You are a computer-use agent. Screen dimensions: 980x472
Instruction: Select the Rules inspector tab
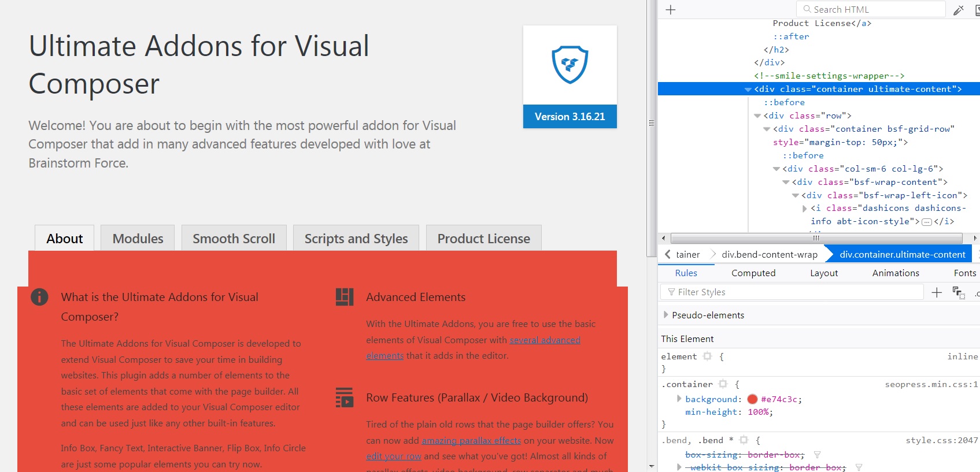(x=686, y=273)
